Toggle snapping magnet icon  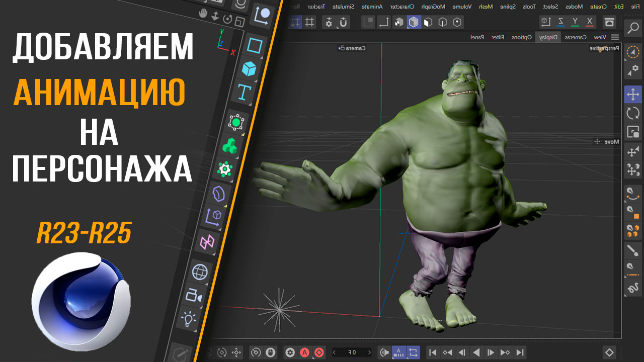click(x=343, y=22)
